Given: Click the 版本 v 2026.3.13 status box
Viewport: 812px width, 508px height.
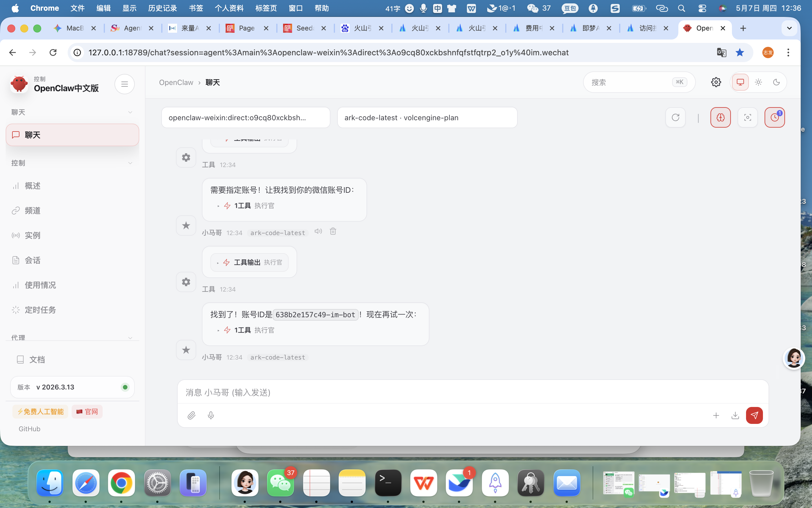Looking at the screenshot, I should coord(72,387).
